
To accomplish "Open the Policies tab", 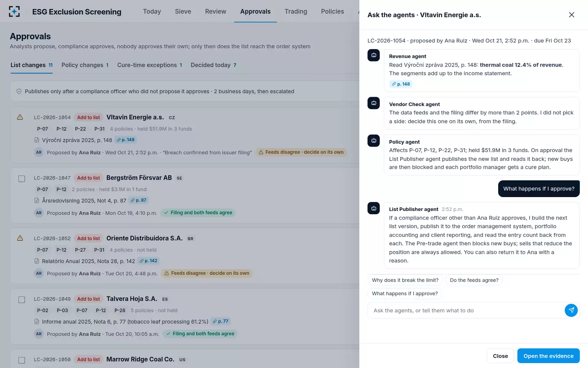I will coord(332,11).
